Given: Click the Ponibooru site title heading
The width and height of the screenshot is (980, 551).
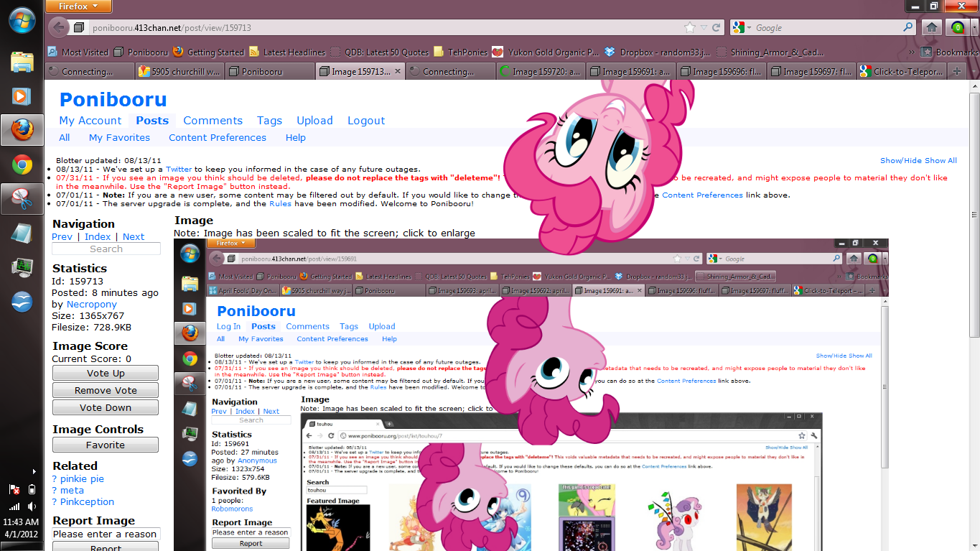Looking at the screenshot, I should pyautogui.click(x=113, y=100).
